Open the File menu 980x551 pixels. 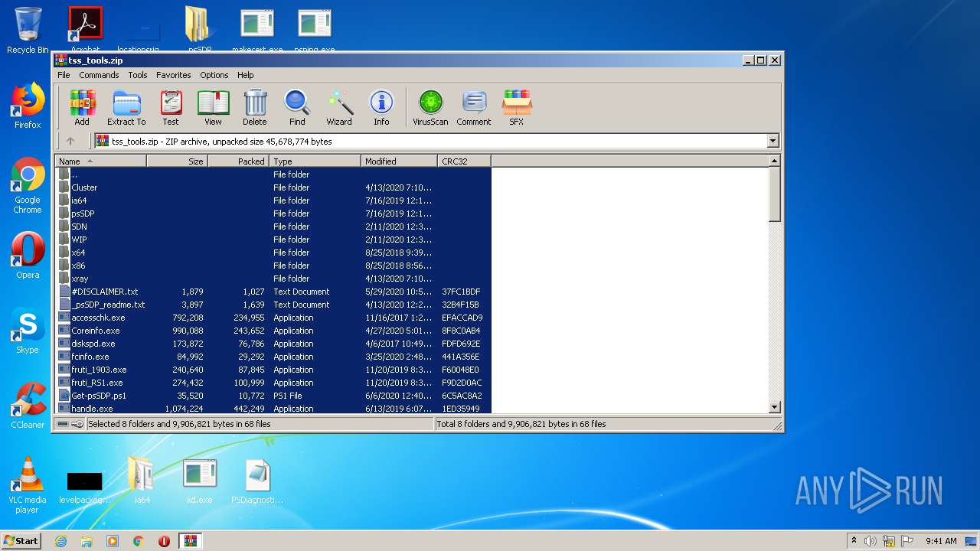[64, 75]
